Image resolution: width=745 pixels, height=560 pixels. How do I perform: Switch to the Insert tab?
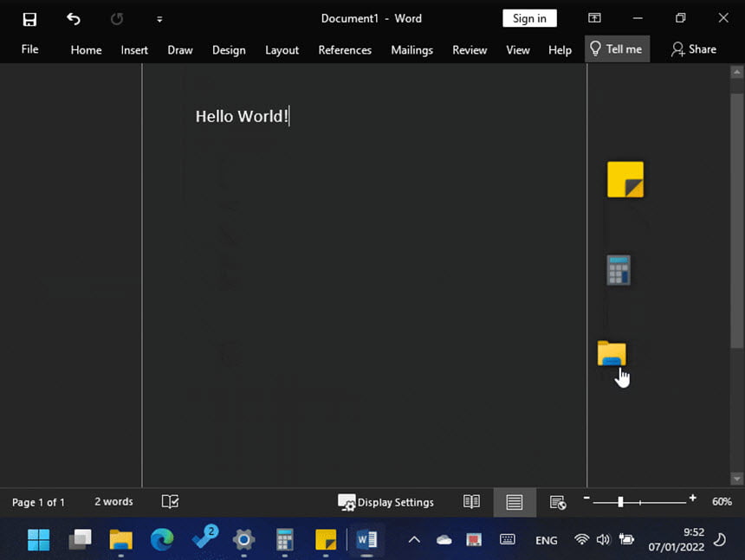134,50
